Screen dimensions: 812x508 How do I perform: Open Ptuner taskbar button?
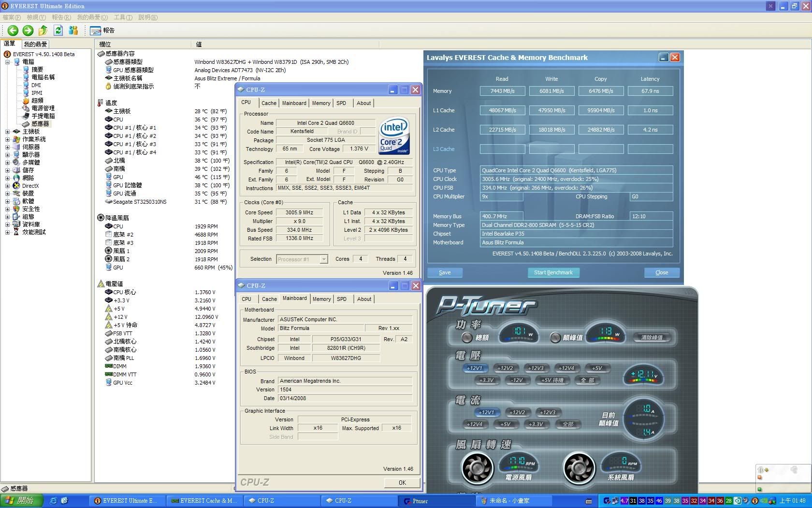click(x=437, y=501)
